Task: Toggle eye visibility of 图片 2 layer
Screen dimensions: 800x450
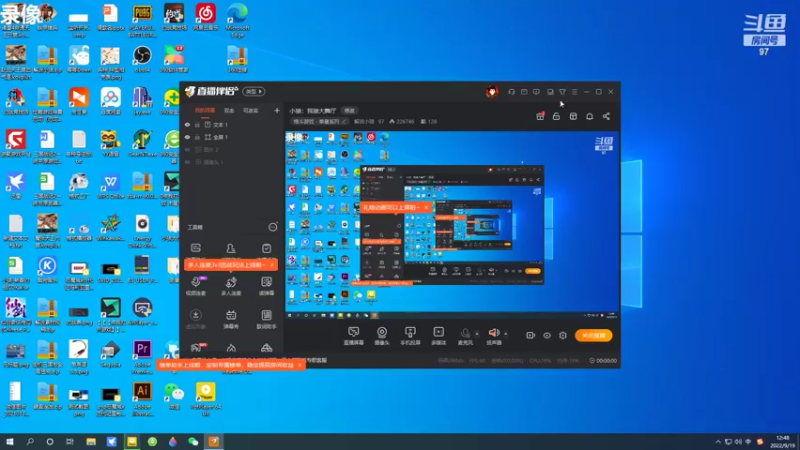Action: (x=187, y=149)
